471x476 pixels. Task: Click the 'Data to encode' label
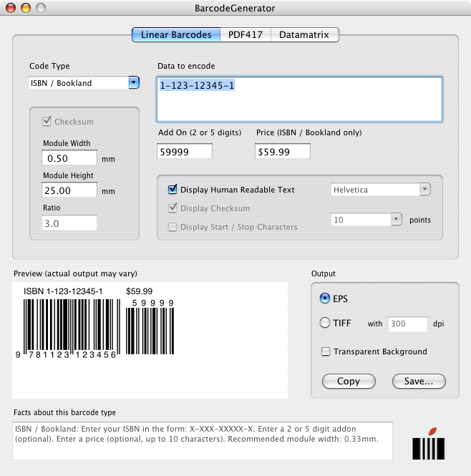[x=186, y=66]
